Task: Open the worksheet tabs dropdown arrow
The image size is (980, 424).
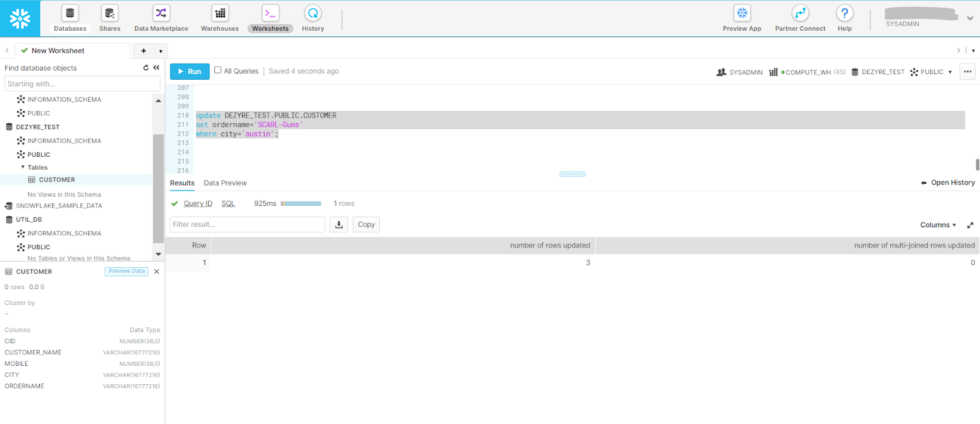Action: point(160,51)
